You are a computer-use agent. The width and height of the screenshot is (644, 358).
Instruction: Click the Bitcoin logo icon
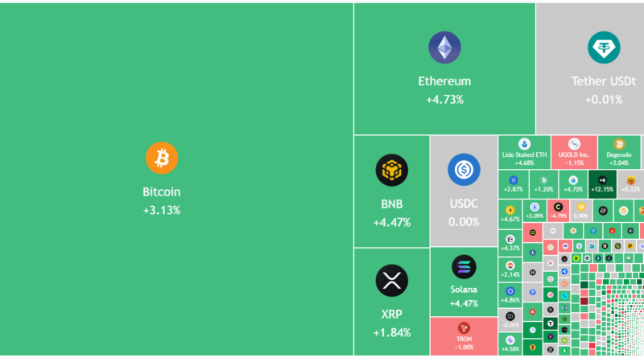tap(161, 158)
